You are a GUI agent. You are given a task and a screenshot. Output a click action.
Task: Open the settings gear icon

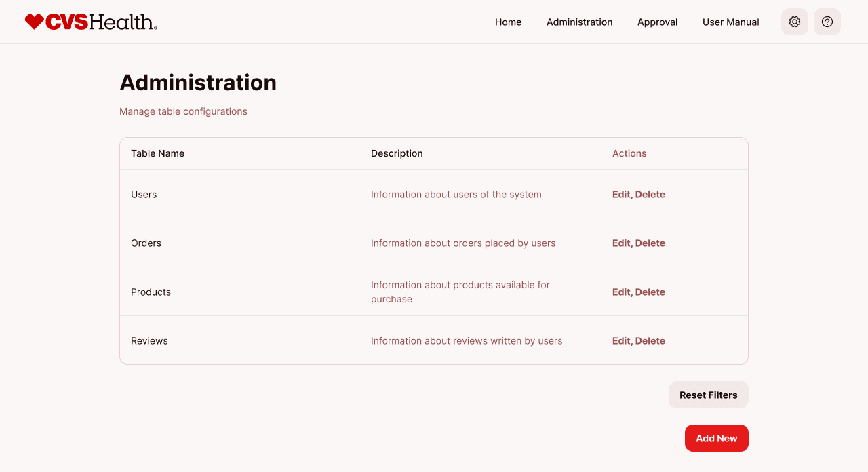point(795,22)
